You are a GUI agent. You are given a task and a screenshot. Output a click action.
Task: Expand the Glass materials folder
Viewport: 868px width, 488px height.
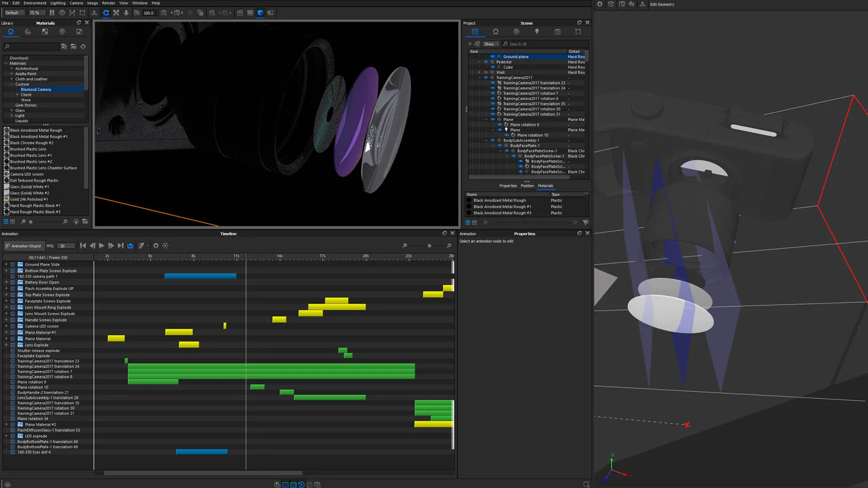[x=12, y=110]
